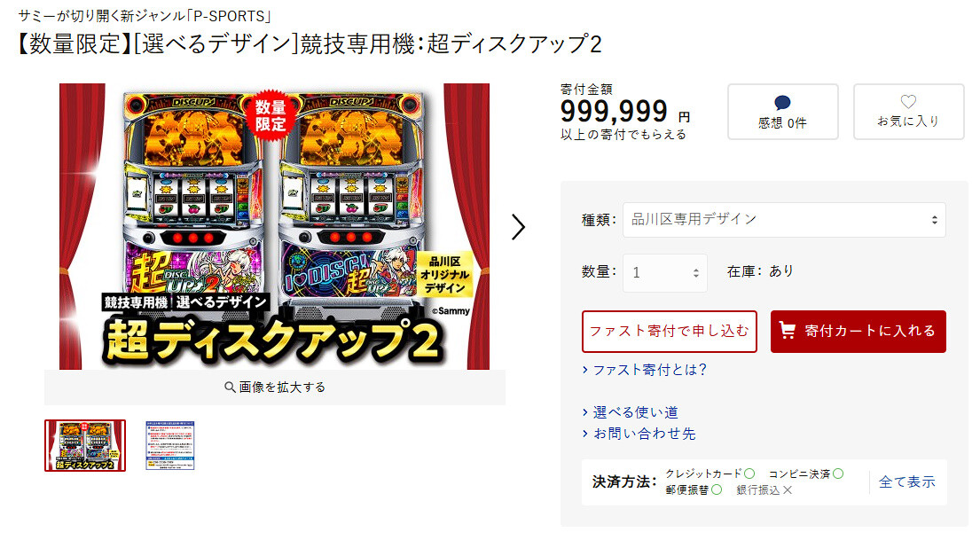Click chevron beside 選べる使い道
This screenshot has height=548, width=980.
[x=585, y=412]
